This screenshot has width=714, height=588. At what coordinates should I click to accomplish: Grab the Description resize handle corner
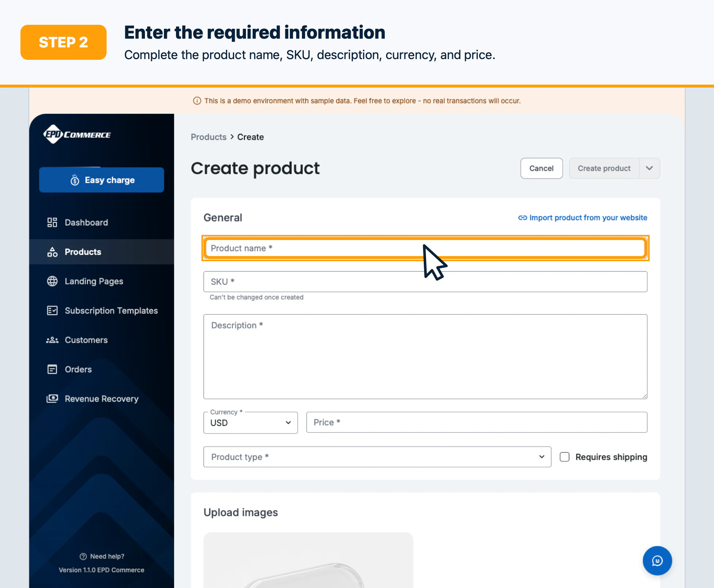(x=644, y=396)
